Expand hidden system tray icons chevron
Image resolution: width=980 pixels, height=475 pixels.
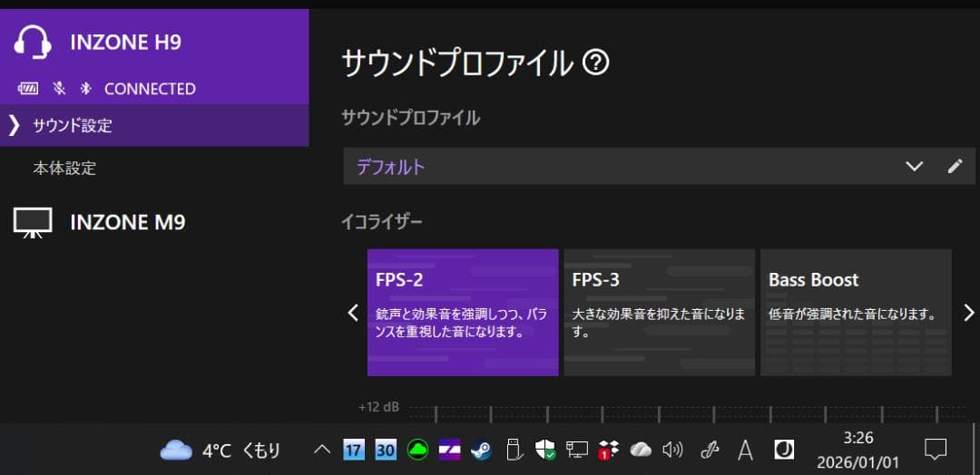(x=322, y=450)
